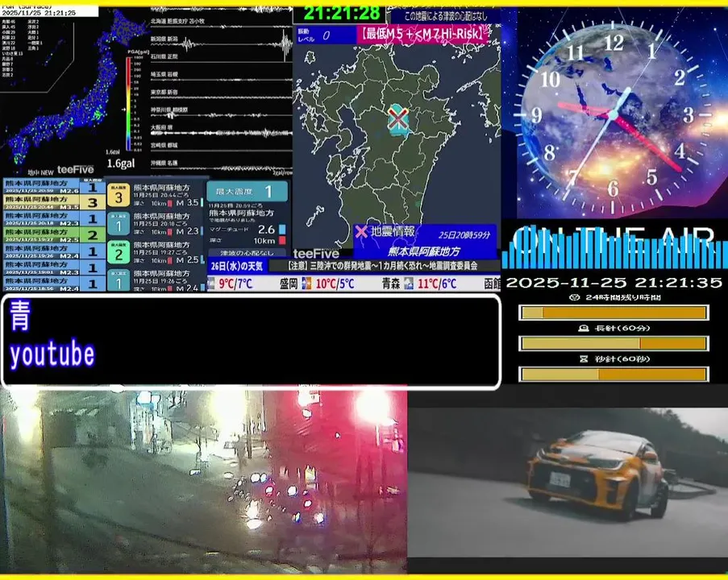The height and width of the screenshot is (580, 728).
Task: Click the youtube text in the chat box
Action: click(52, 355)
